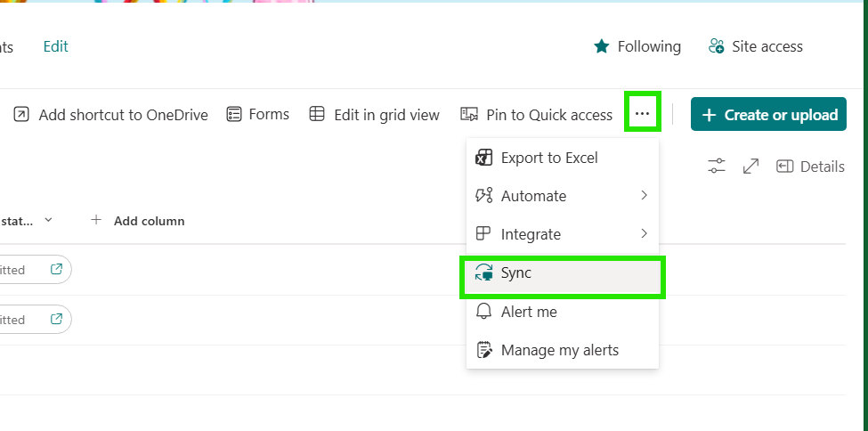Click the Add shortcut to OneDrive icon
The image size is (868, 431).
21,115
